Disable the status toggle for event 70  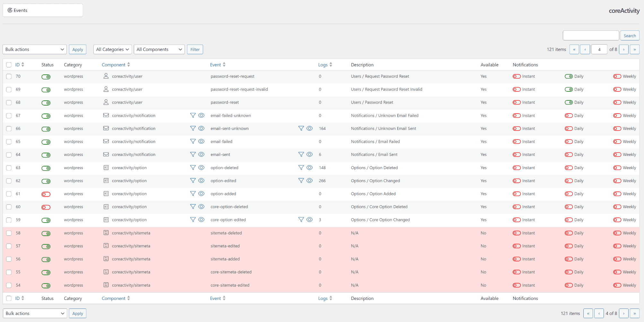(x=46, y=77)
